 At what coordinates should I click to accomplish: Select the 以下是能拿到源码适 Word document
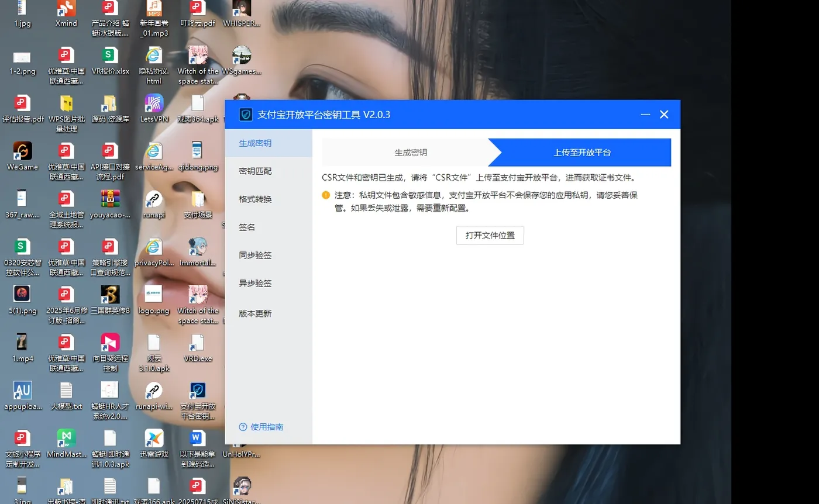[198, 450]
